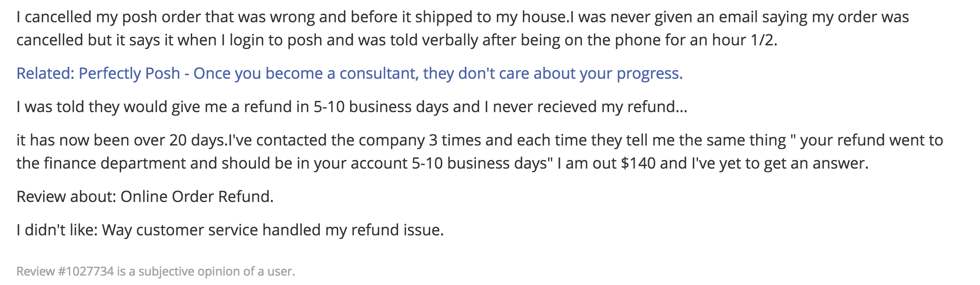980x285 pixels.
Task: Click the sentence about a refund in 5-10 business days
Action: click(x=352, y=107)
